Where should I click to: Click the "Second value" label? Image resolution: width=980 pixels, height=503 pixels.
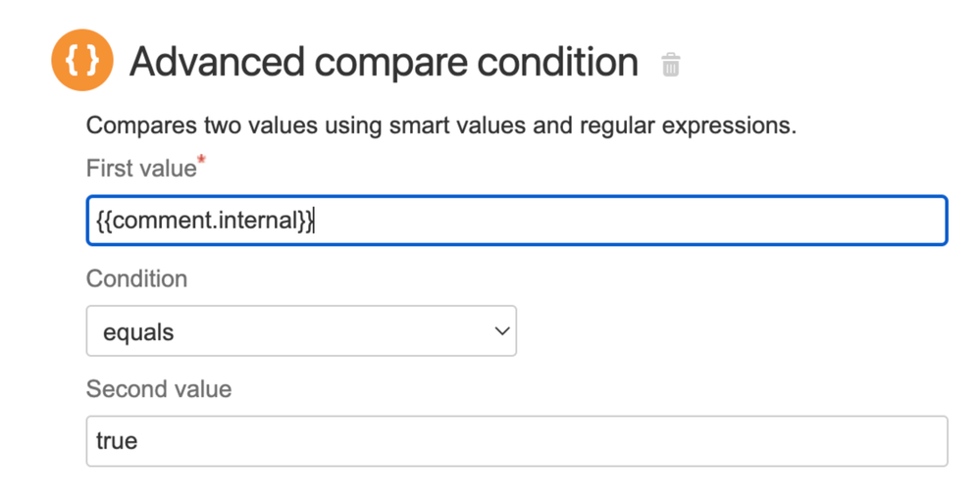159,389
